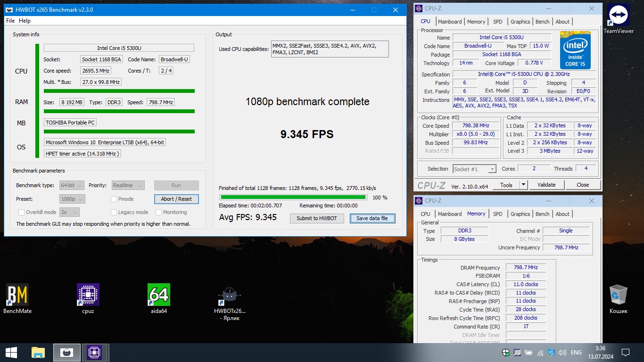Switch to Mainboard tab in upper CPU-Z
644x362 pixels.
click(450, 22)
